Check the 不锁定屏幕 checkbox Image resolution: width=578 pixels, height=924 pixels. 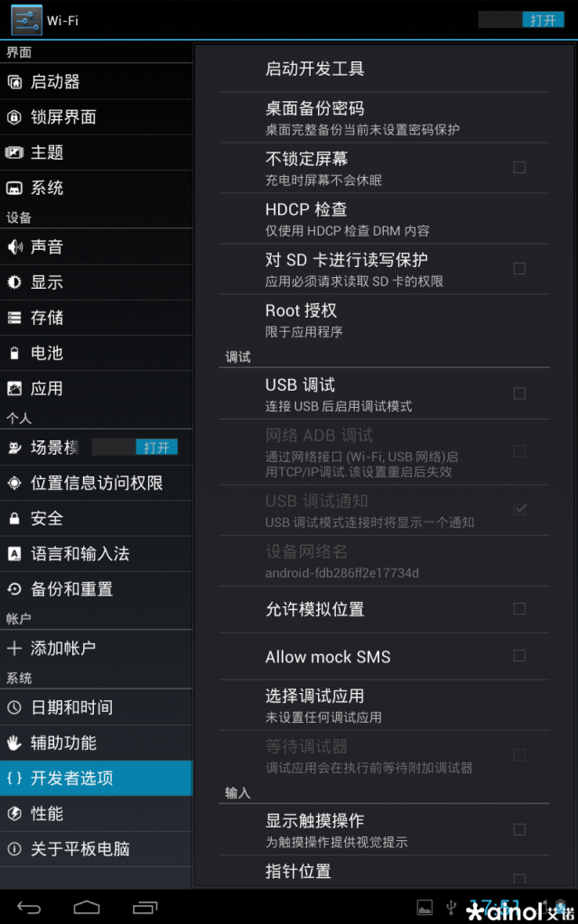point(519,167)
